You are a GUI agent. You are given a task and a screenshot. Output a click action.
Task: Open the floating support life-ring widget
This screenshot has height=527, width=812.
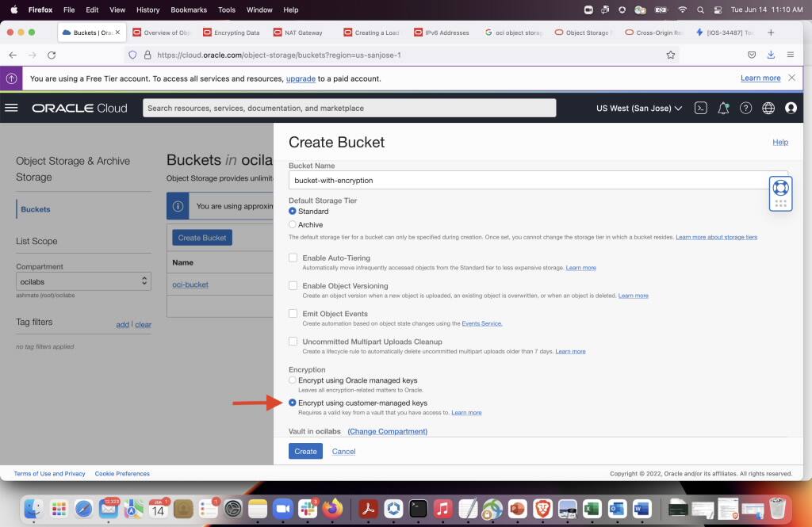click(780, 193)
